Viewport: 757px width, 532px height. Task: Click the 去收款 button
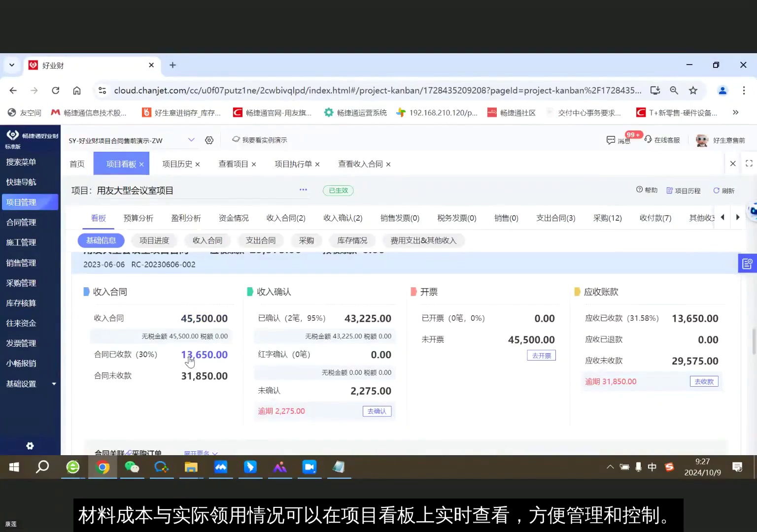click(704, 381)
